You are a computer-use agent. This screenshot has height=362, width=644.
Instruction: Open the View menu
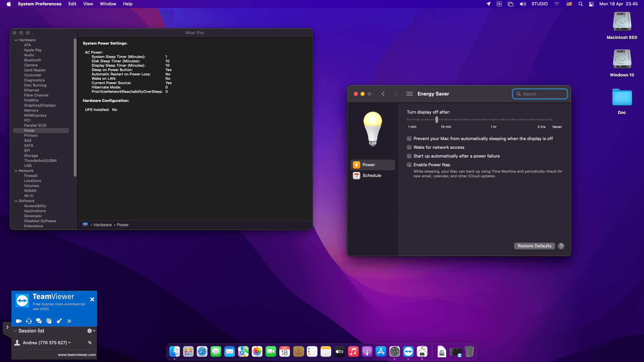click(x=88, y=4)
